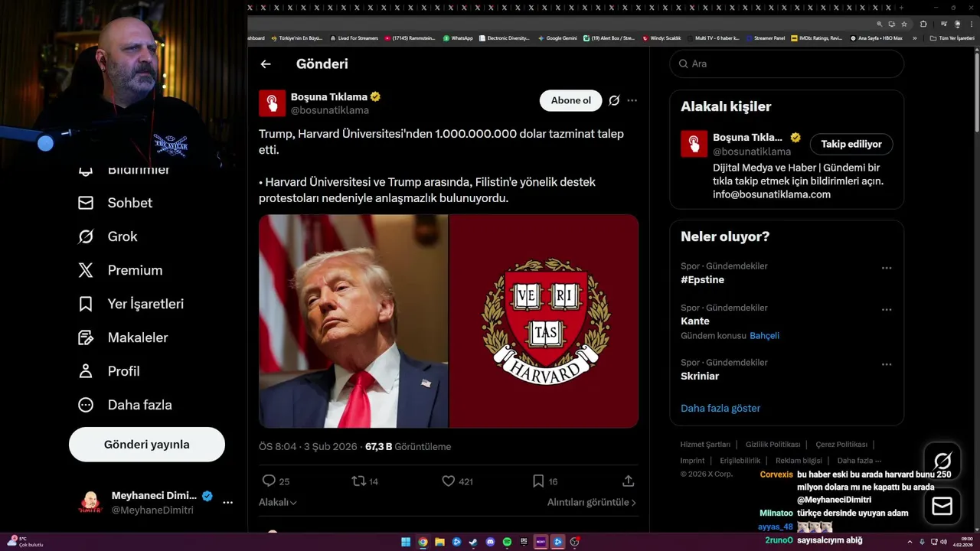Click the Gönderi yayınla button
Viewport: 980px width, 551px height.
[147, 445]
